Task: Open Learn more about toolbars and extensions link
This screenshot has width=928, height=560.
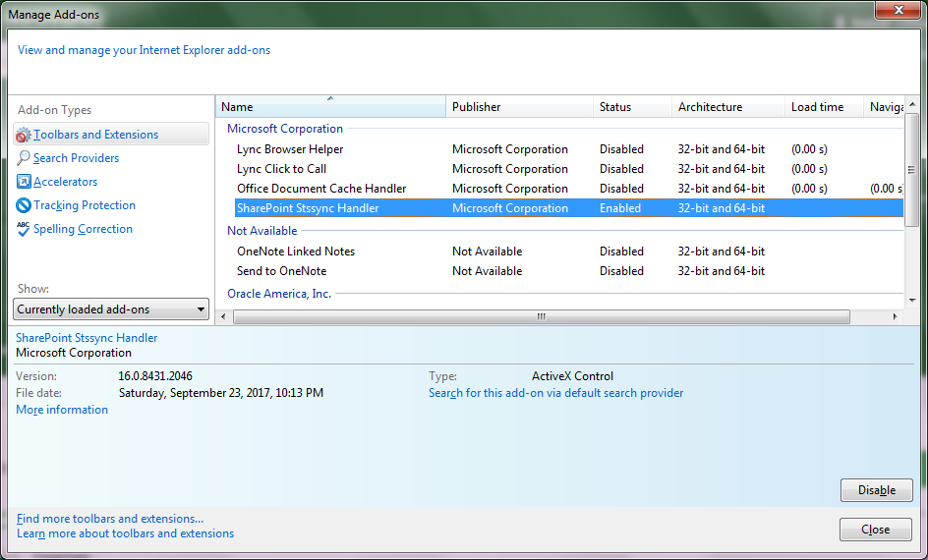Action: (125, 533)
